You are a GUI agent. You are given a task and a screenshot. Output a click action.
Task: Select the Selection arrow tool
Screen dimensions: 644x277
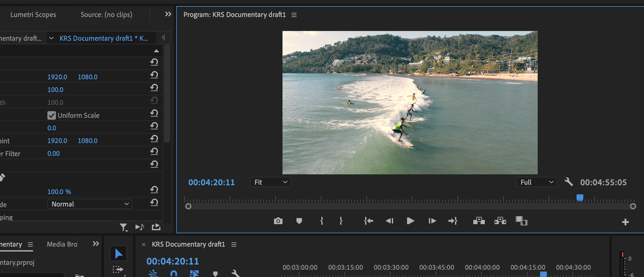coord(118,254)
